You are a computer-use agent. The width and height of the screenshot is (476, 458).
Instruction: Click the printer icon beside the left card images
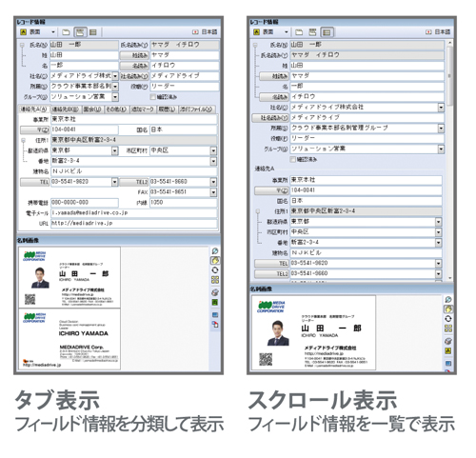[215, 292]
